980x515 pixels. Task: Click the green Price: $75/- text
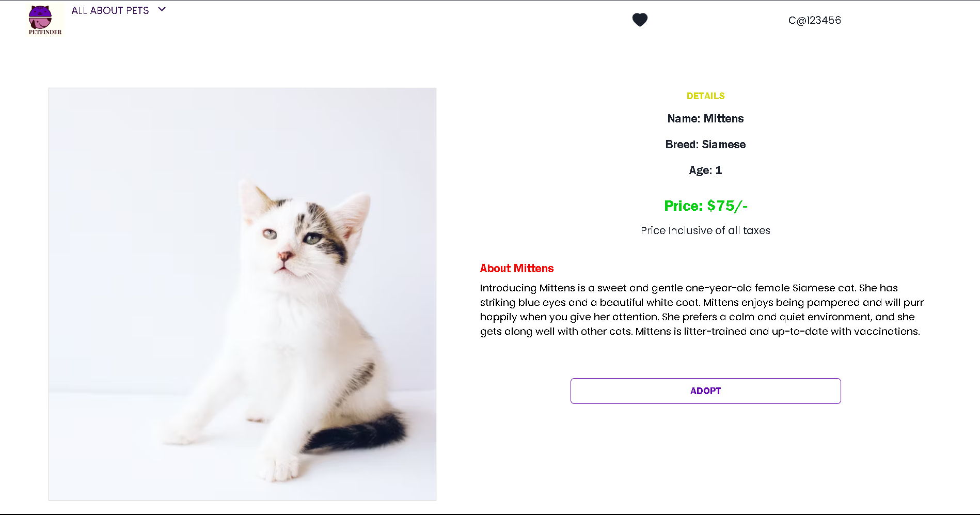tap(705, 206)
